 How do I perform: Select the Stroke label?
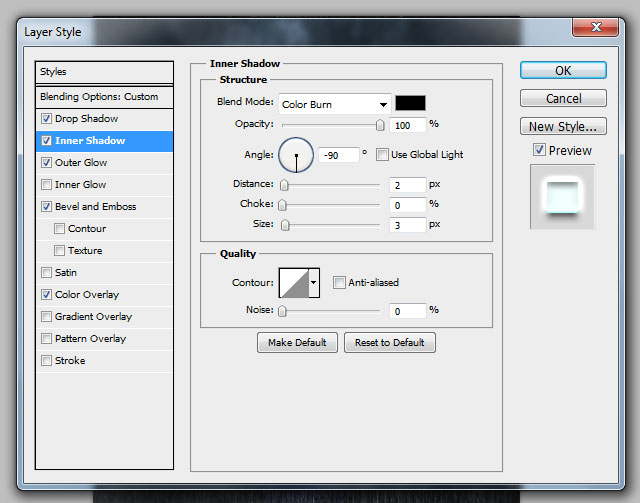tap(70, 361)
